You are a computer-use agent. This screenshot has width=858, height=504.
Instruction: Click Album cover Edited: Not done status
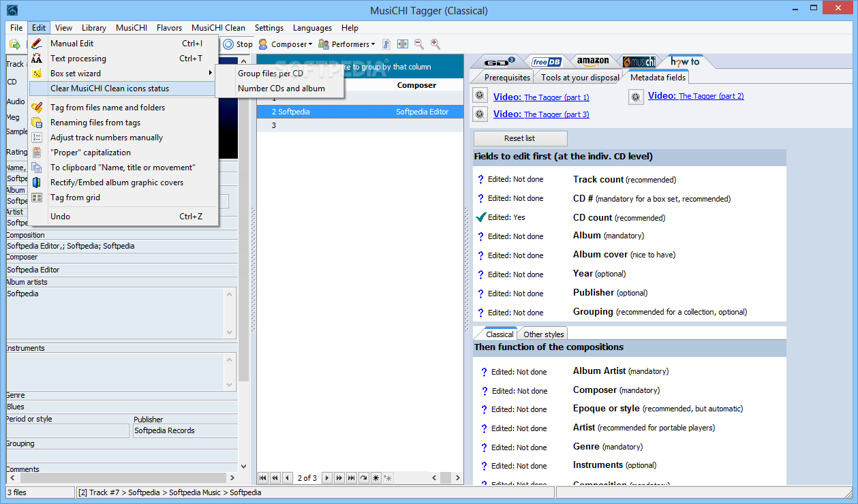515,255
